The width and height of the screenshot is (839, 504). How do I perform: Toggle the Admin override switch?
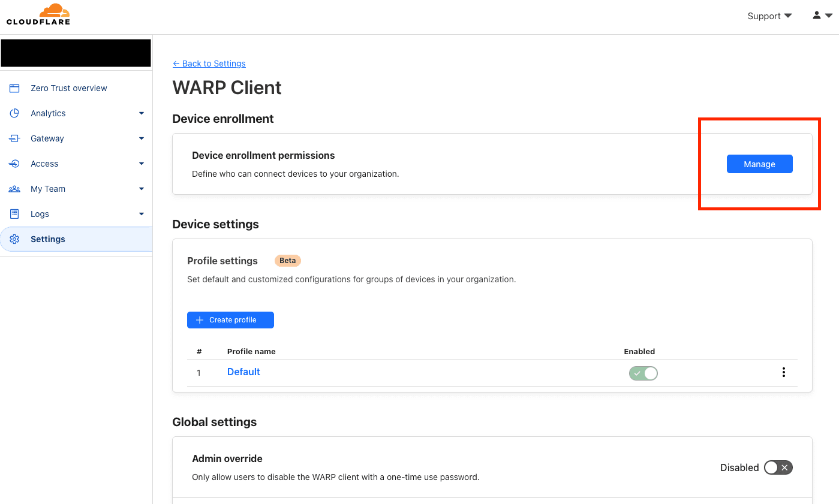778,467
